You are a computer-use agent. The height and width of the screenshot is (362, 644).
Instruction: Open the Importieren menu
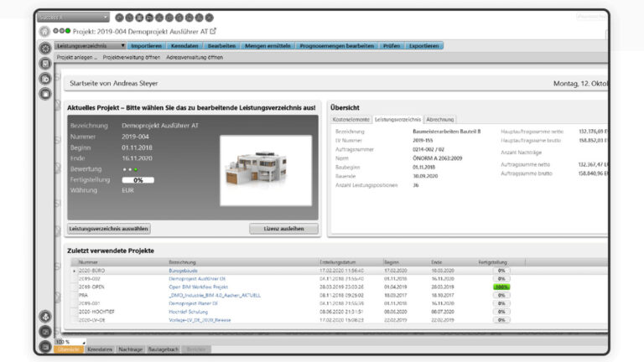pyautogui.click(x=147, y=46)
